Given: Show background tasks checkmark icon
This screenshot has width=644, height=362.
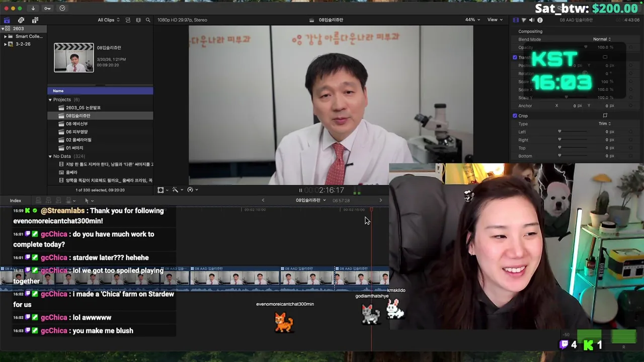Looking at the screenshot, I should (x=62, y=8).
